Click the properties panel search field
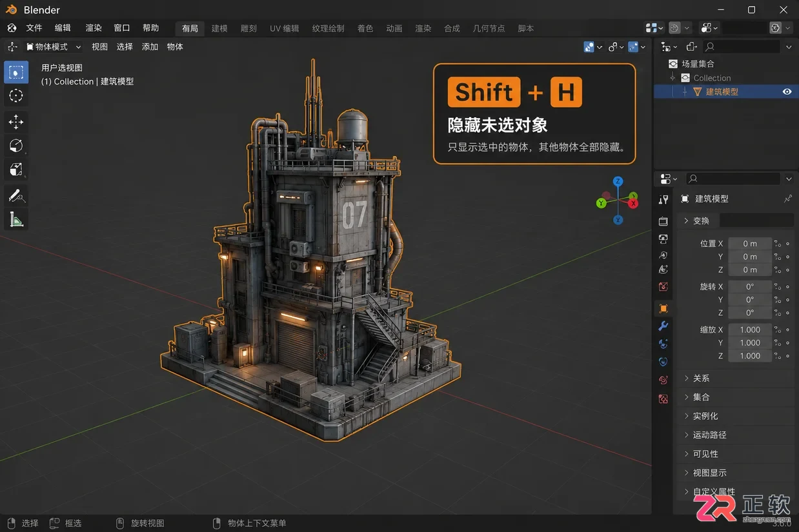799x532 pixels. [x=733, y=179]
